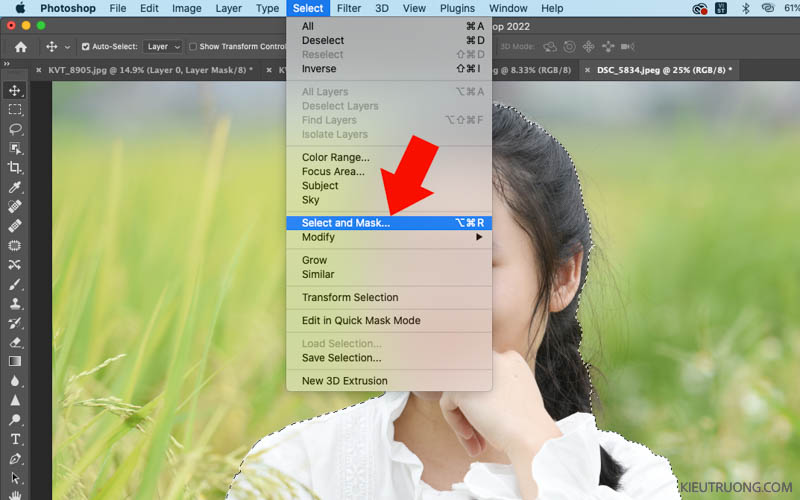Select the Lasso tool
The width and height of the screenshot is (800, 500).
(15, 129)
